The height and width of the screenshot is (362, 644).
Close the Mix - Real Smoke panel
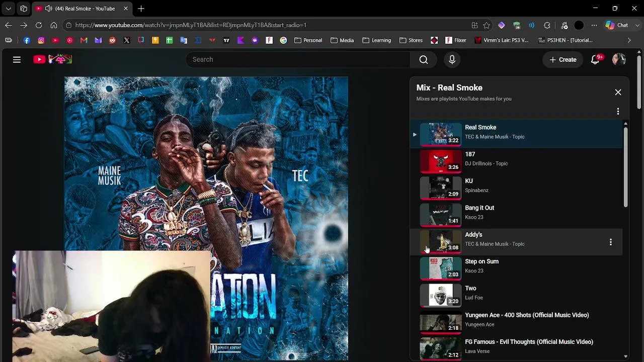tap(618, 92)
